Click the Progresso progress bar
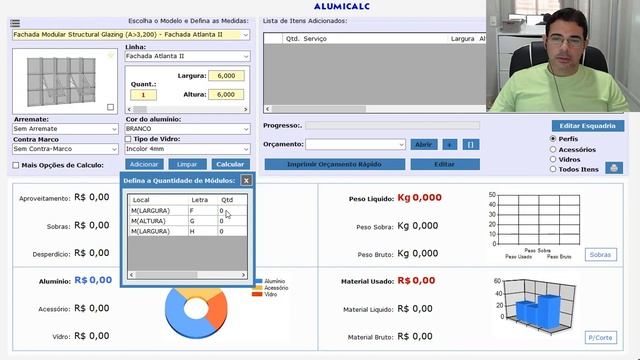 (392, 125)
